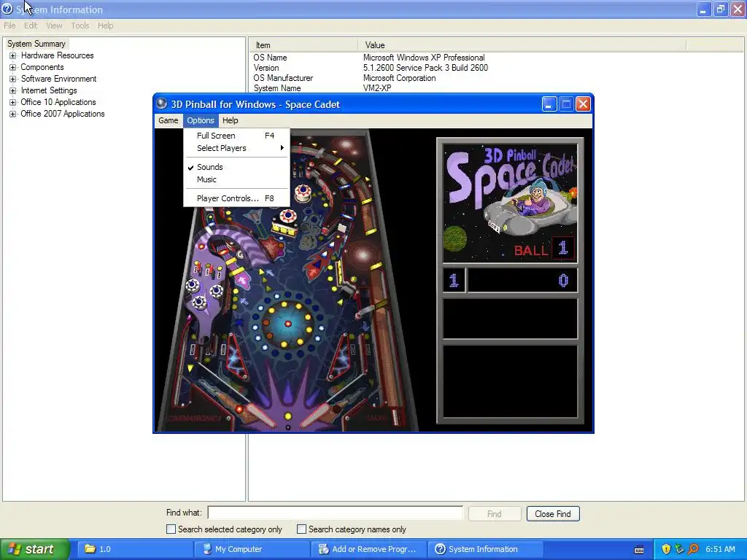Open System Information's Help menu

tap(105, 26)
